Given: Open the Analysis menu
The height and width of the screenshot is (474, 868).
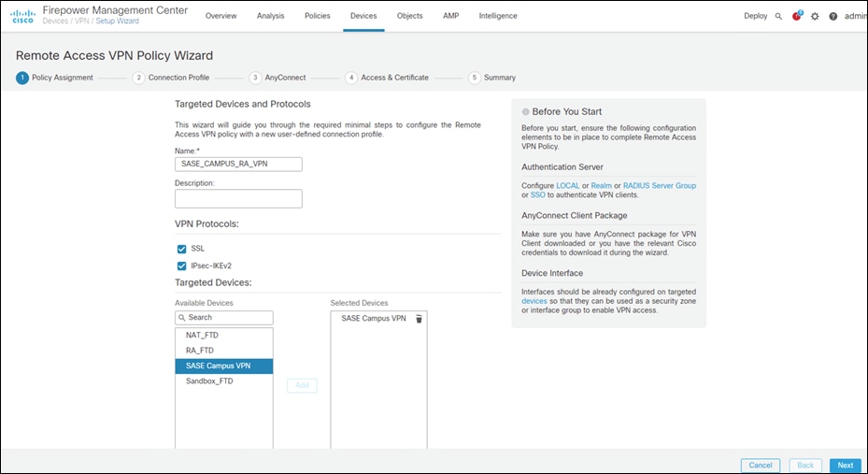Looking at the screenshot, I should 270,16.
